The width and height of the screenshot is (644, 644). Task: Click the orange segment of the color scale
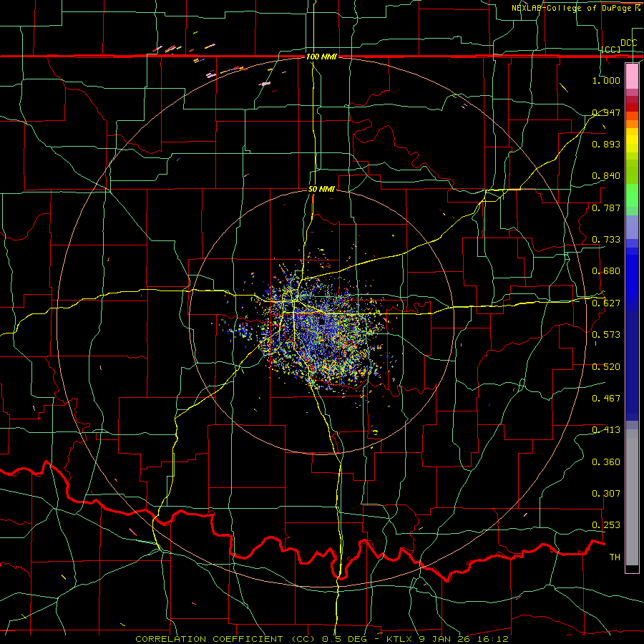pos(632,124)
